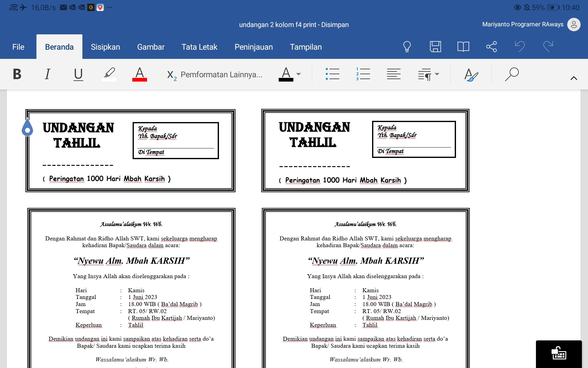This screenshot has width=588, height=368.
Task: Click the Save floppy disk icon
Action: [435, 47]
